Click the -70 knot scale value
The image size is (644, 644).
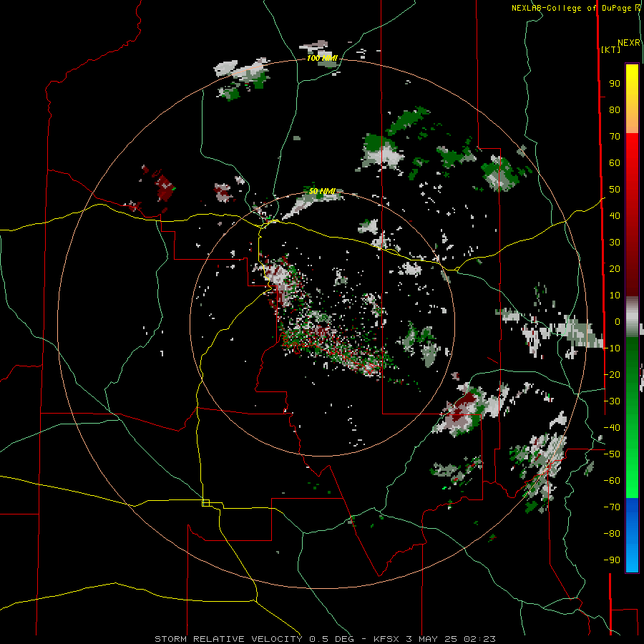(612, 507)
